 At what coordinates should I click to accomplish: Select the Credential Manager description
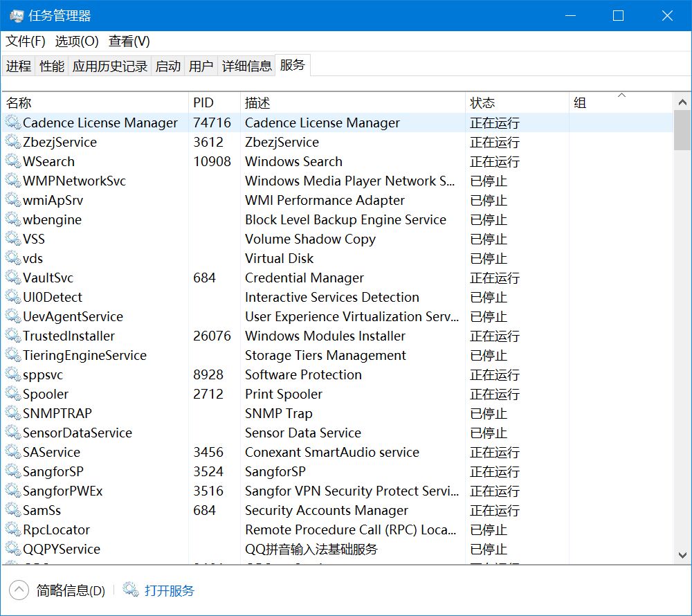pos(304,278)
